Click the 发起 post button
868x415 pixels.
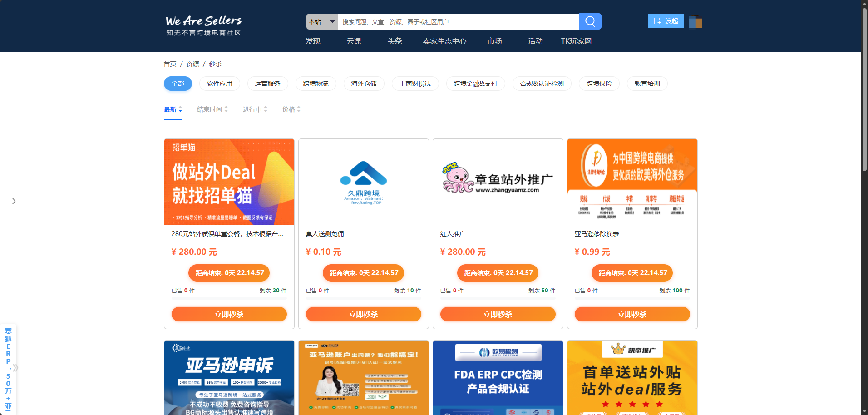pos(666,21)
